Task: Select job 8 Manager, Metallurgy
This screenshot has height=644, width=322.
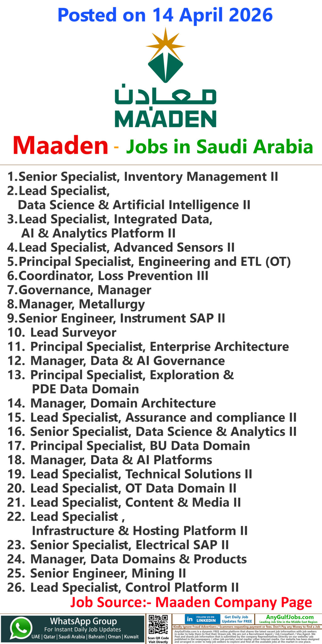Action: [x=76, y=304]
